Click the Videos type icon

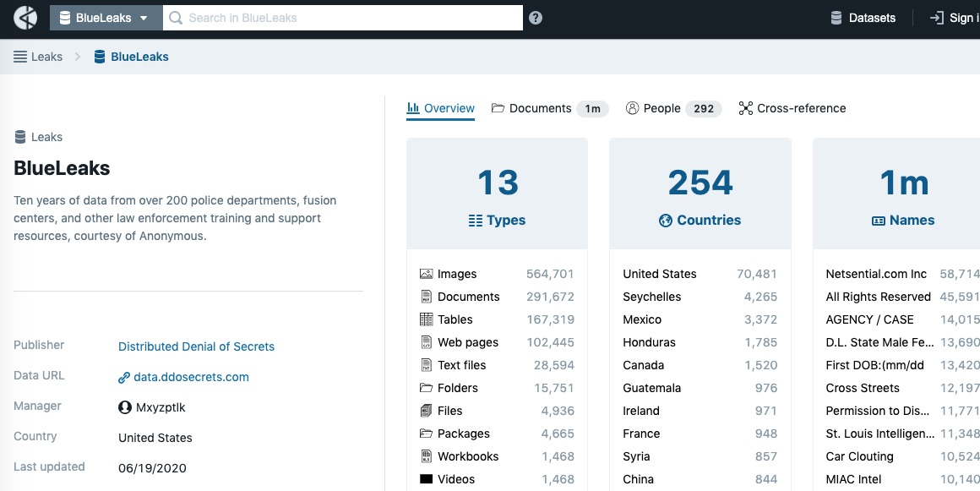[x=427, y=479]
